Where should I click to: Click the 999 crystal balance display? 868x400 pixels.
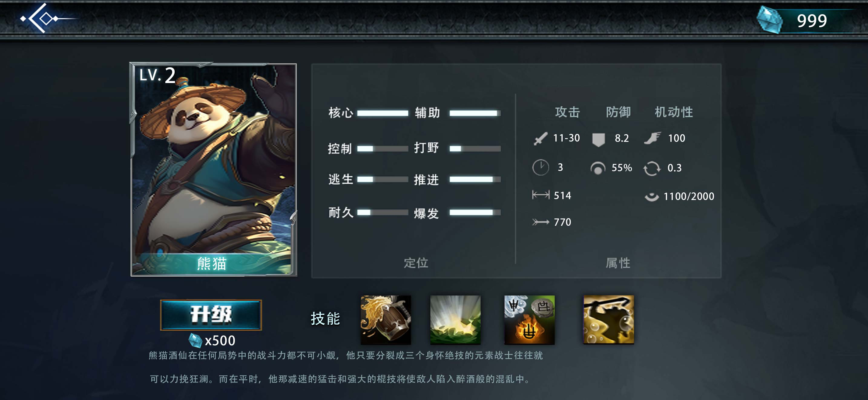click(811, 21)
